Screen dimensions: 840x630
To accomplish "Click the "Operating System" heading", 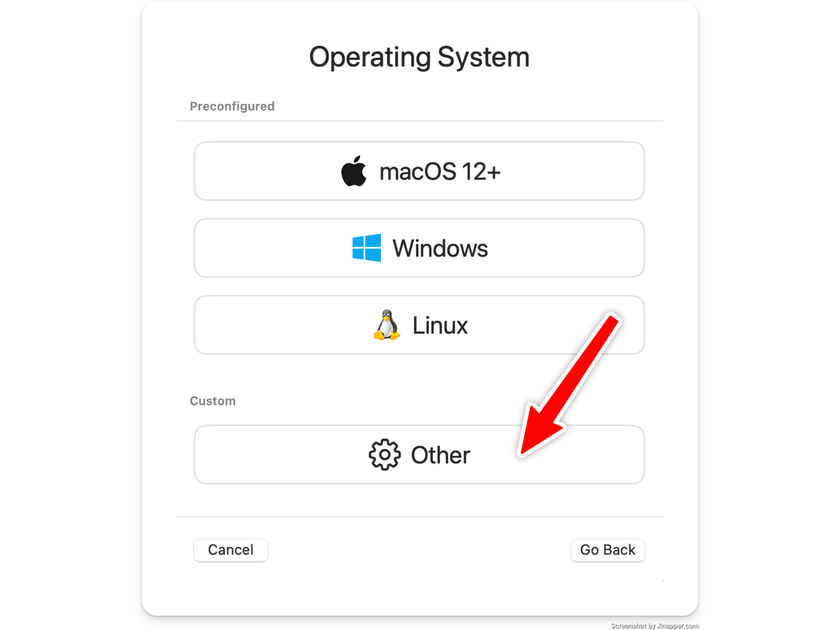I will click(x=419, y=57).
